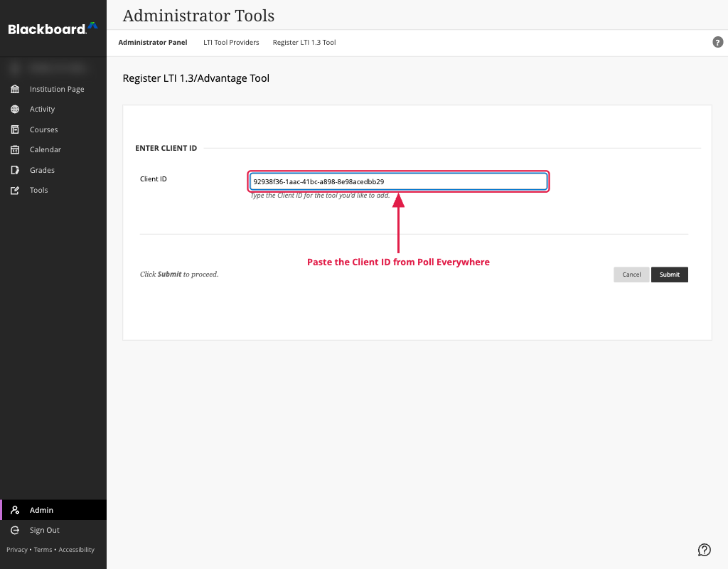The image size is (728, 569).
Task: Click Register LTI 1.3 Tool breadcrumb
Action: [304, 42]
